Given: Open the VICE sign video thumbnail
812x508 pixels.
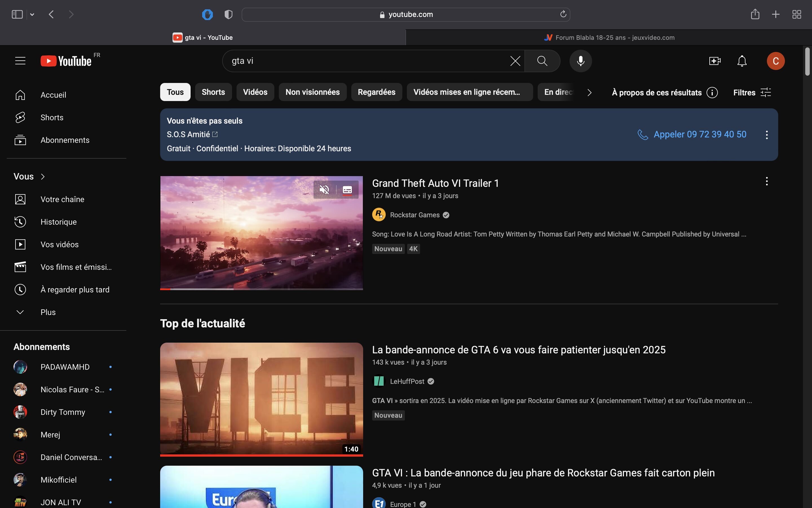Looking at the screenshot, I should tap(261, 399).
